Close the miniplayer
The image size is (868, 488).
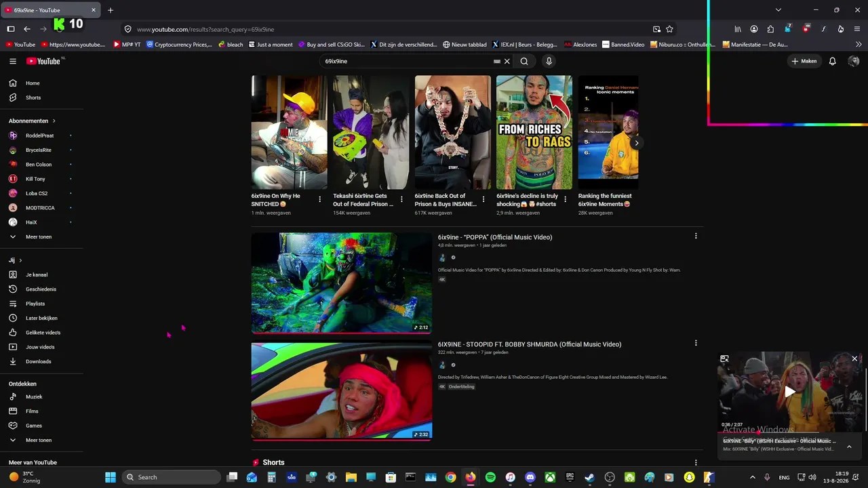pos(854,359)
